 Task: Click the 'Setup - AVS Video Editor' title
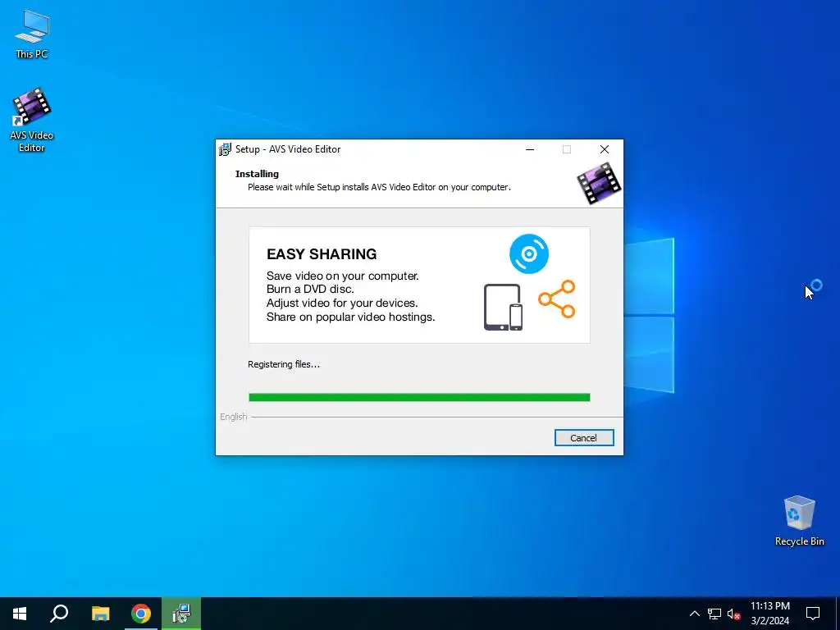(x=288, y=149)
